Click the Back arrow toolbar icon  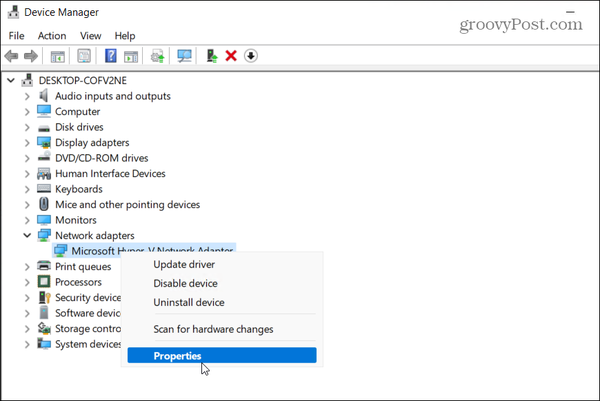tap(13, 56)
